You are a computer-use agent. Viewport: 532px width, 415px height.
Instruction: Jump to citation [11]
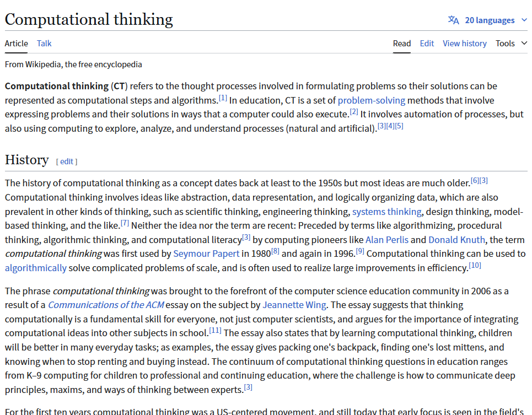215,330
